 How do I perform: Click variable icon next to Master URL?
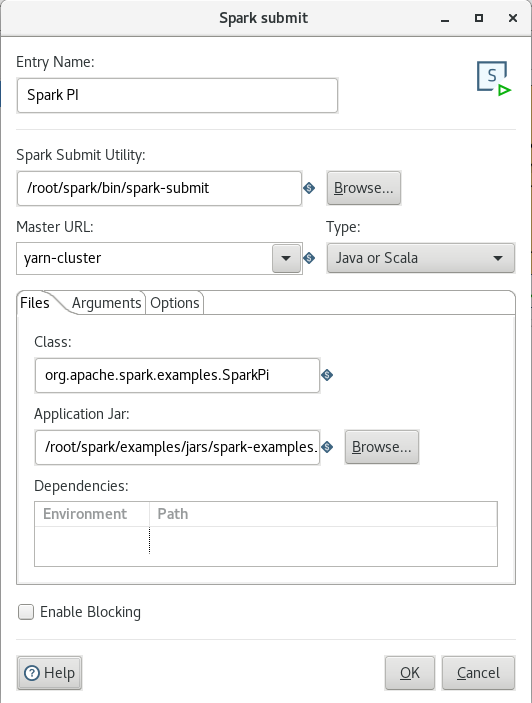309,258
